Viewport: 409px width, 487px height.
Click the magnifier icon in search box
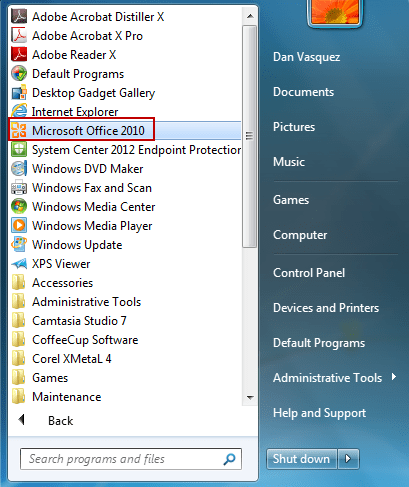point(229,459)
